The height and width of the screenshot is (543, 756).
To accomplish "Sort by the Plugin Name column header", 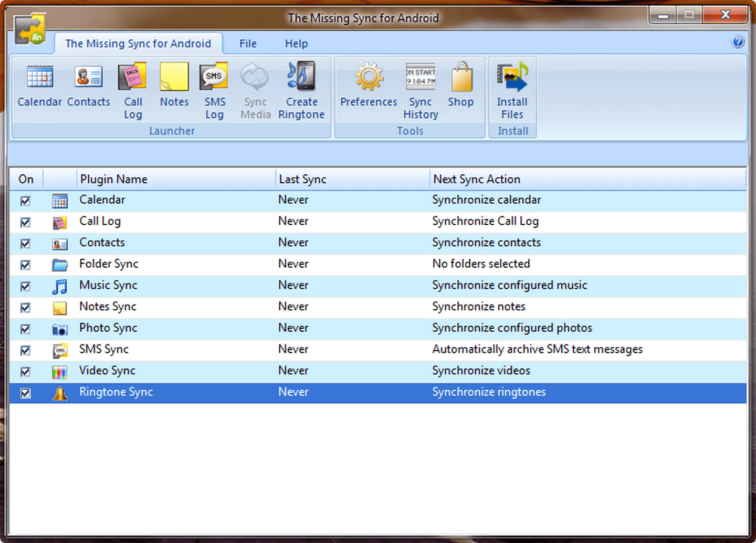I will [176, 179].
